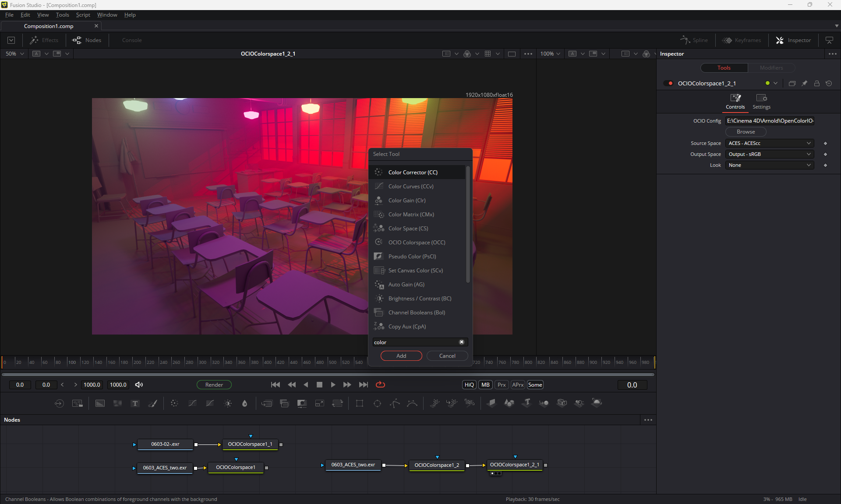This screenshot has width=841, height=504.
Task: Toggle the MB motion blur button
Action: tap(485, 385)
